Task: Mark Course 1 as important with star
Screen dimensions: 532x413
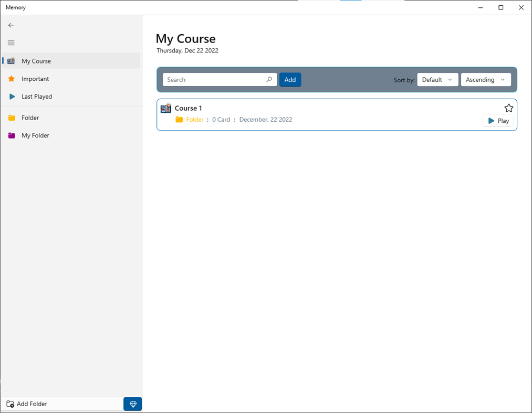Action: point(508,108)
